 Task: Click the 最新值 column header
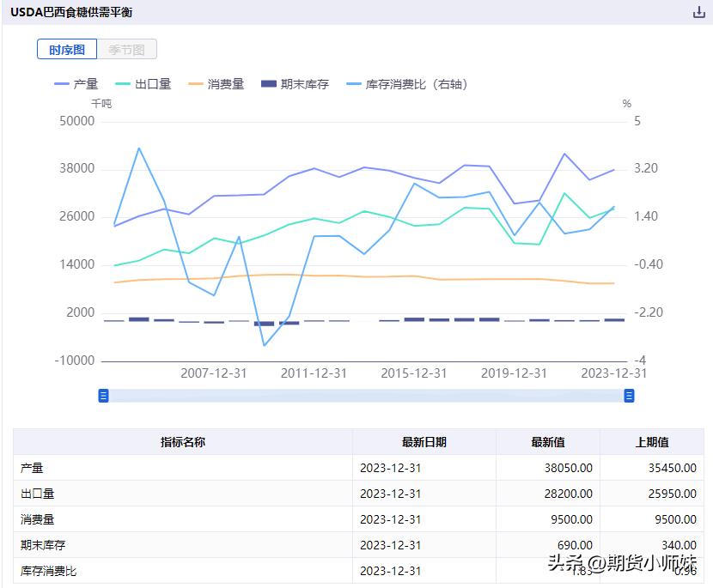(x=547, y=441)
